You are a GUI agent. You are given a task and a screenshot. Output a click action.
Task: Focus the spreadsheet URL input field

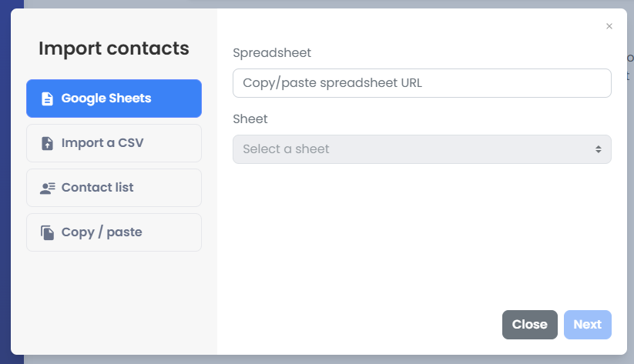tap(421, 83)
